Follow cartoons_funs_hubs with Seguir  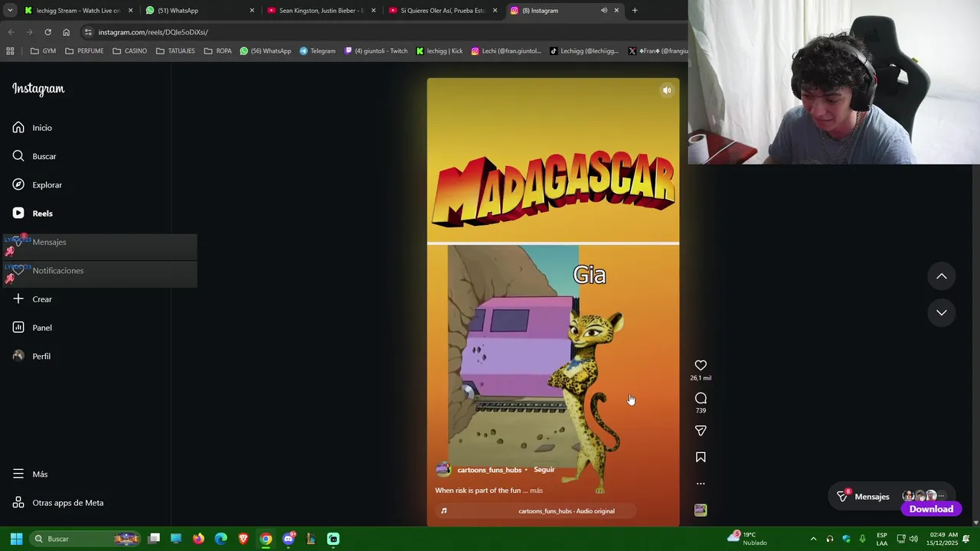[x=544, y=470]
